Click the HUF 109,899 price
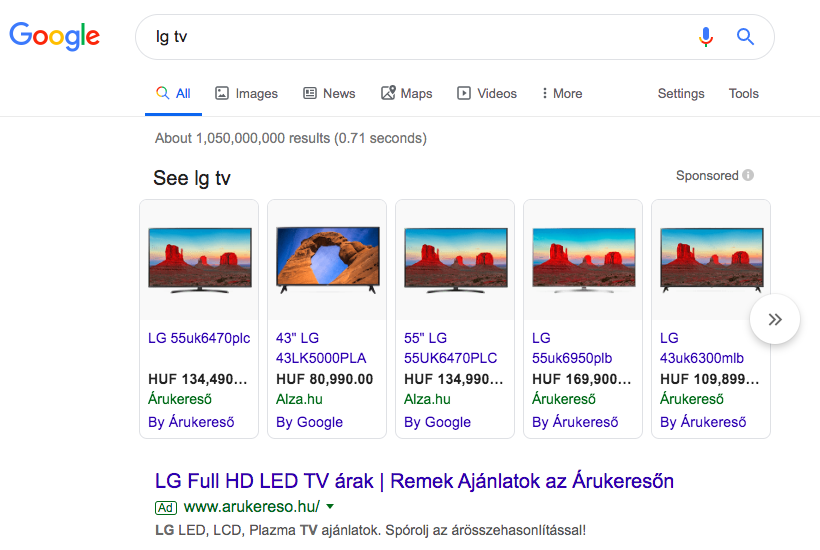820x550 pixels. click(710, 379)
